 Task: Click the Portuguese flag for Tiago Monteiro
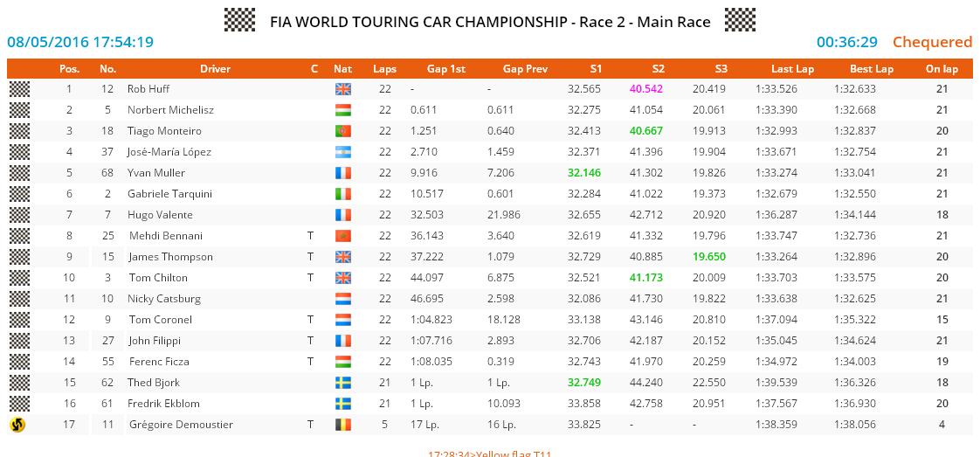[343, 131]
